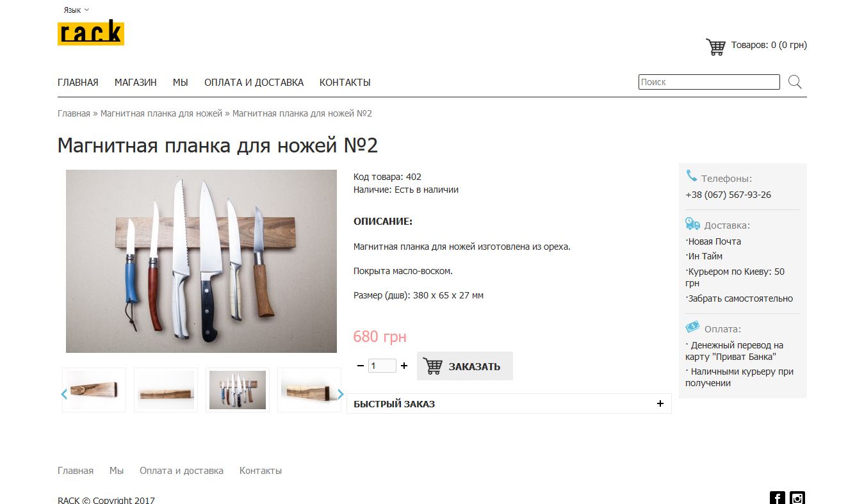Image resolution: width=864 pixels, height=504 pixels.
Task: Click the Заказать button
Action: (x=465, y=366)
